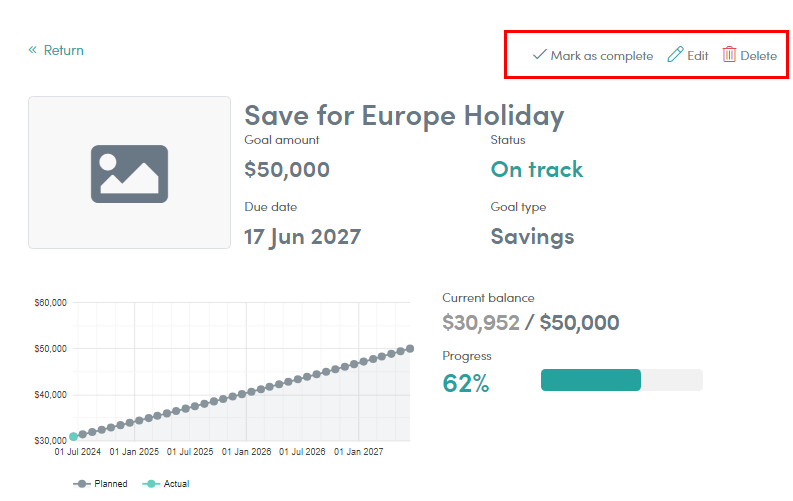Click the teal filled progress bar
The width and height of the screenshot is (793, 501).
click(591, 380)
